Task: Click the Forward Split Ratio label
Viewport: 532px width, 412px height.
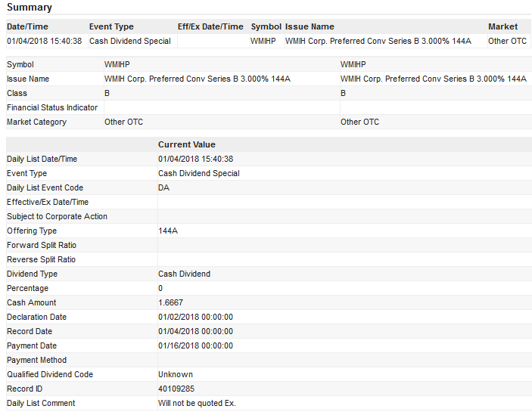Action: 42,245
